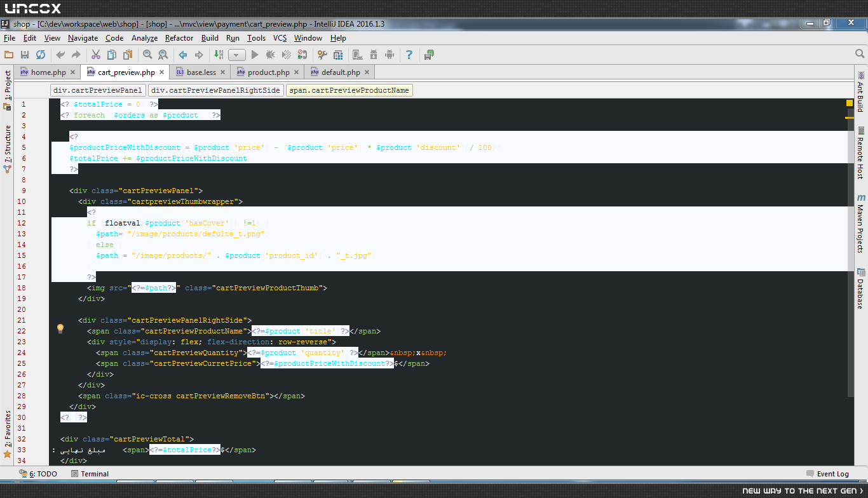Open the Tools menu
Viewport: 868px width, 498px height.
point(256,38)
